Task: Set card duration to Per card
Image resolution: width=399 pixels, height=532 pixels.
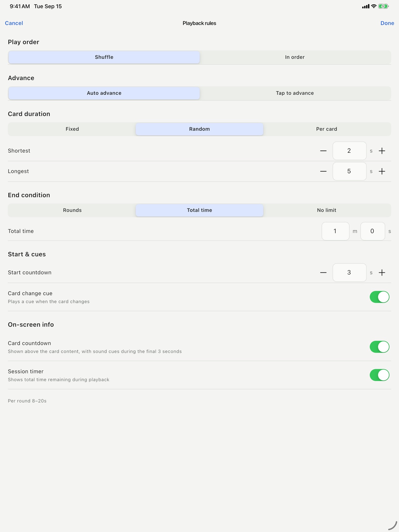Action: (327, 129)
